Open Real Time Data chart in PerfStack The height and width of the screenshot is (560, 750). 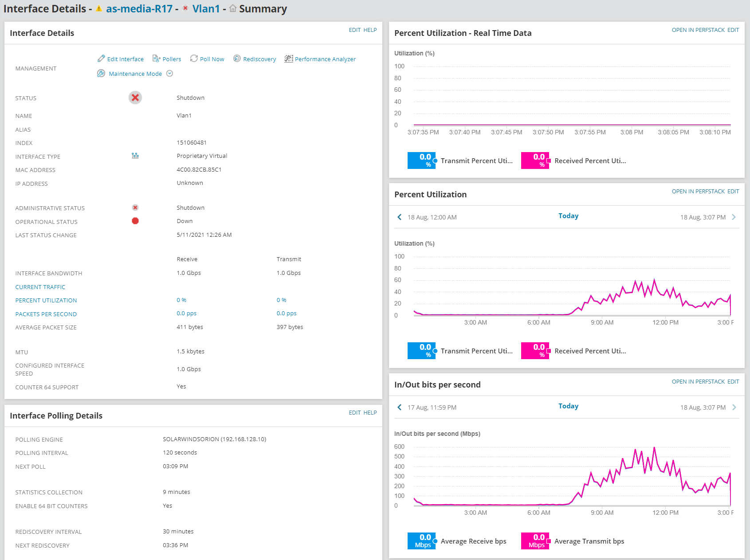click(x=698, y=30)
